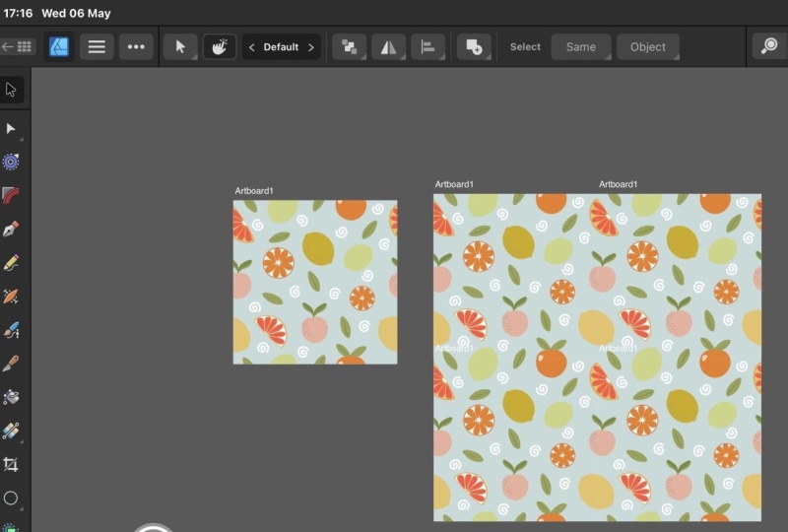Click the 'Select' label in toolbar

coord(525,46)
